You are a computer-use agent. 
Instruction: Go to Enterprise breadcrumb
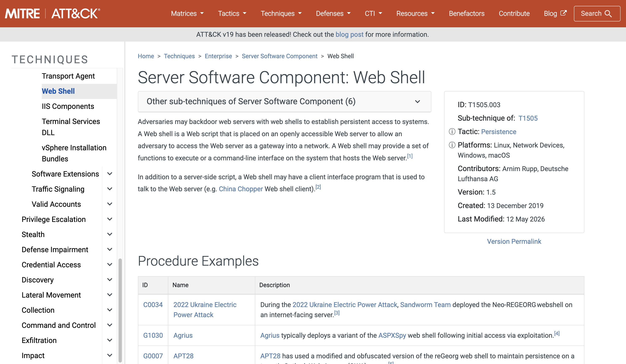[218, 56]
